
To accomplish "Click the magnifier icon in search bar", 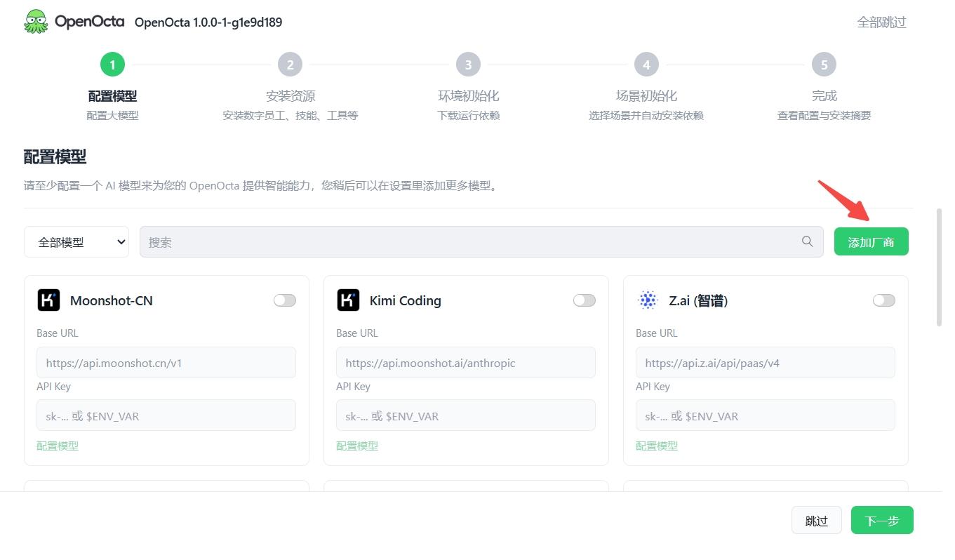I will click(x=807, y=241).
